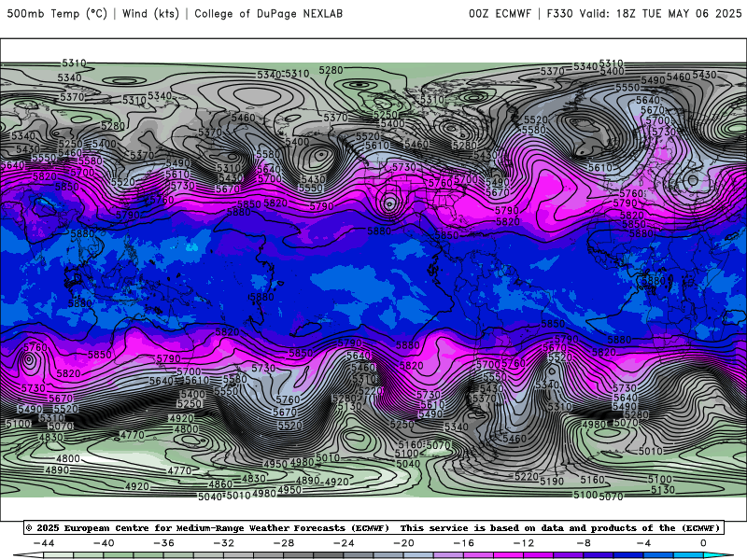Click the -20 color scale label

403,543
